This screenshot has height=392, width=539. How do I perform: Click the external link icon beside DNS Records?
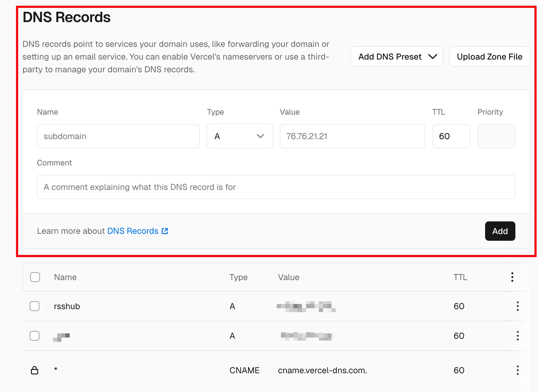click(165, 231)
